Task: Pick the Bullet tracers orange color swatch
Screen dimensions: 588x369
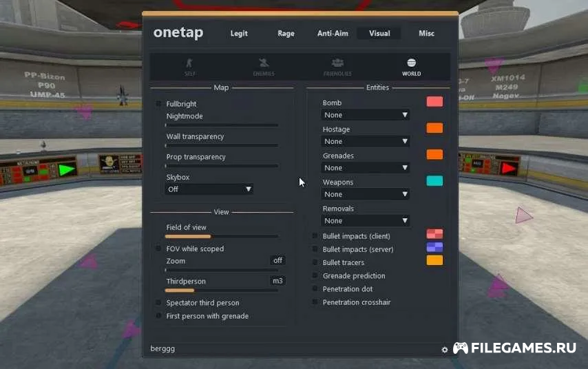Action: click(434, 260)
